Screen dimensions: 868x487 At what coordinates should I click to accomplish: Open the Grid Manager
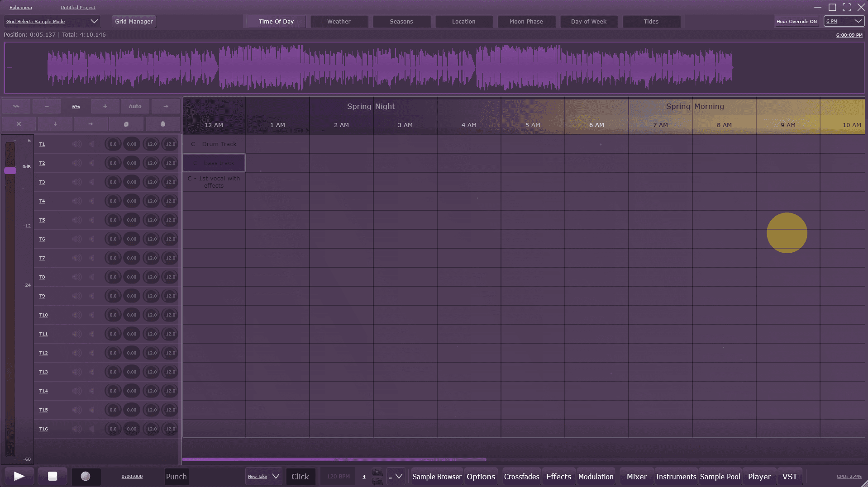(x=134, y=21)
